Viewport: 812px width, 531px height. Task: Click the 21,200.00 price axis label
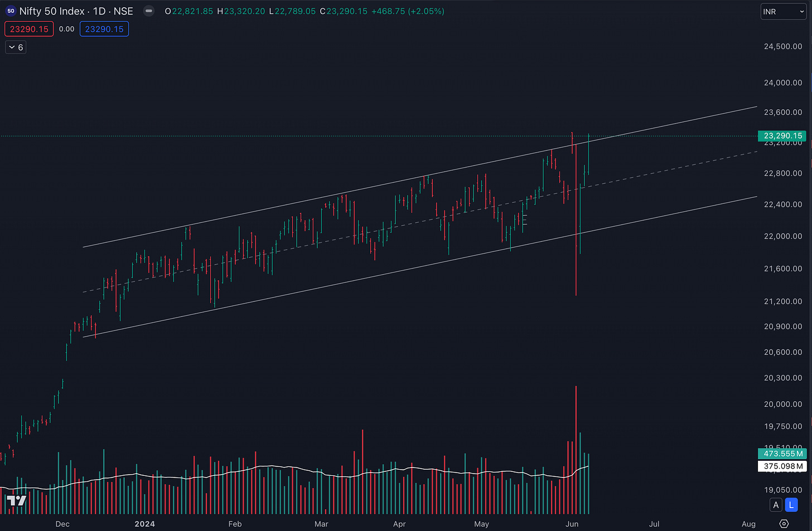(x=782, y=301)
